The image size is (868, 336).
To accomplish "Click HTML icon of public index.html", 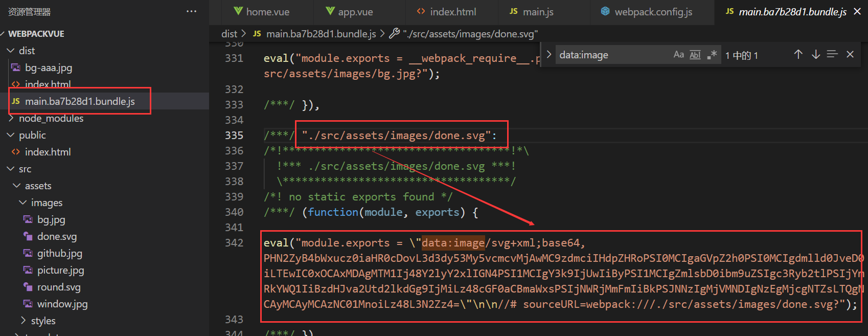I will pos(16,152).
